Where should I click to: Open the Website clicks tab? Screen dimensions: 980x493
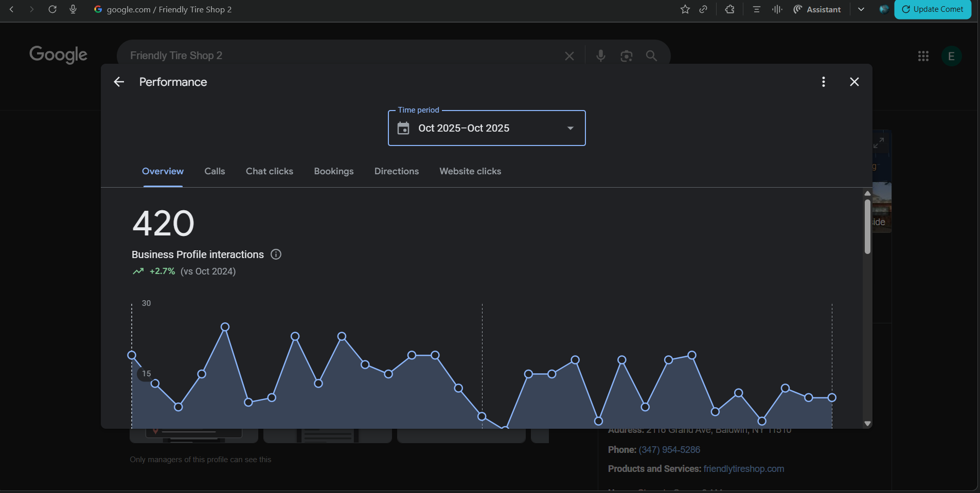point(470,171)
